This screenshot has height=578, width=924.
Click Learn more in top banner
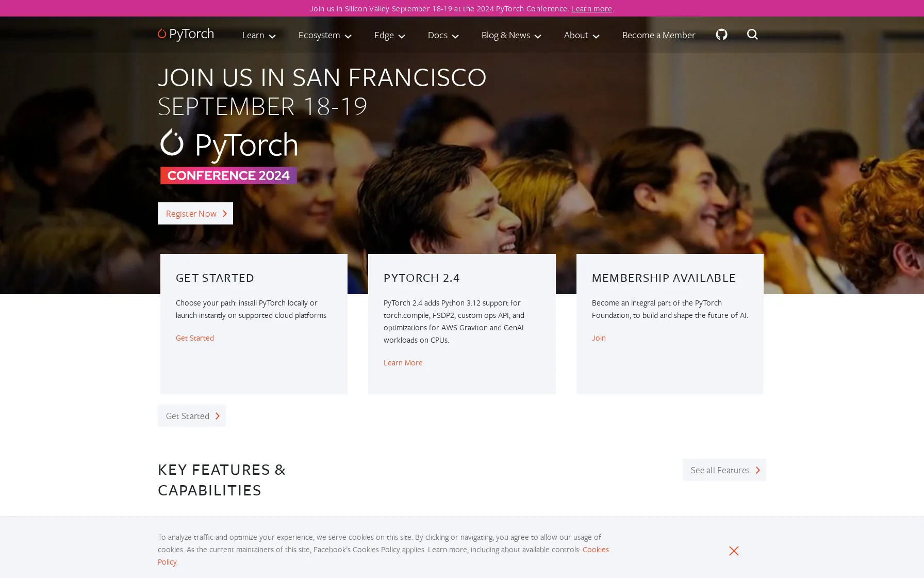591,8
